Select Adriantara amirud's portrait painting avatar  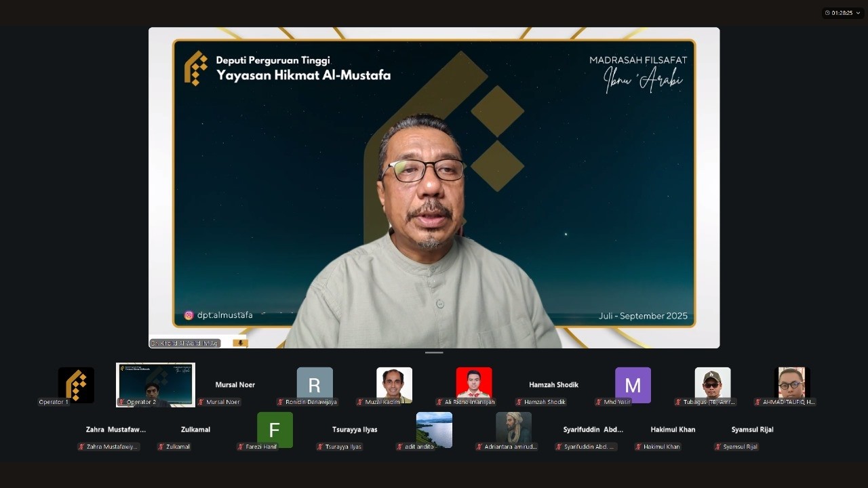(513, 430)
